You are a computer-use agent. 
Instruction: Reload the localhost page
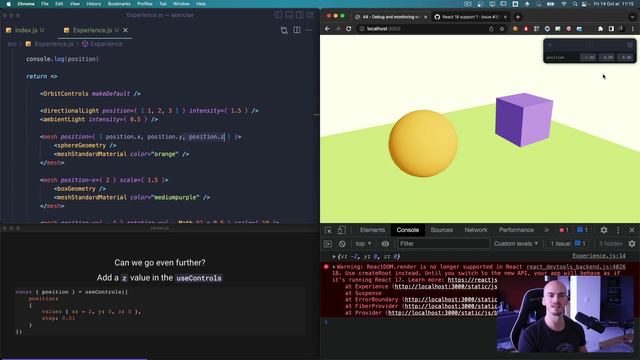[349, 29]
